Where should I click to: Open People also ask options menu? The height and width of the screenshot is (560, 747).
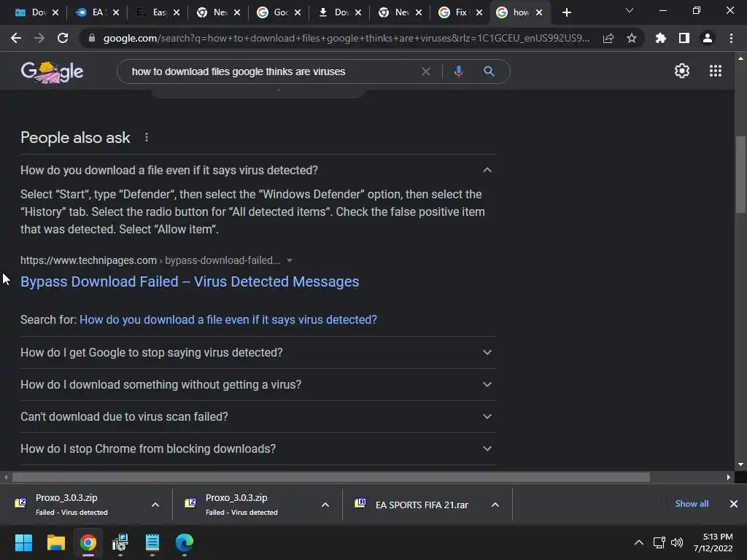coord(146,138)
